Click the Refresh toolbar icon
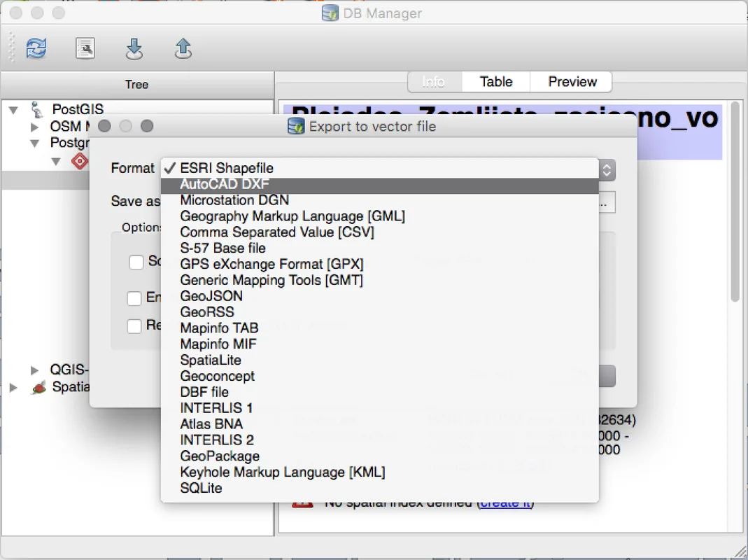Screen dimensions: 748x560 point(36,48)
